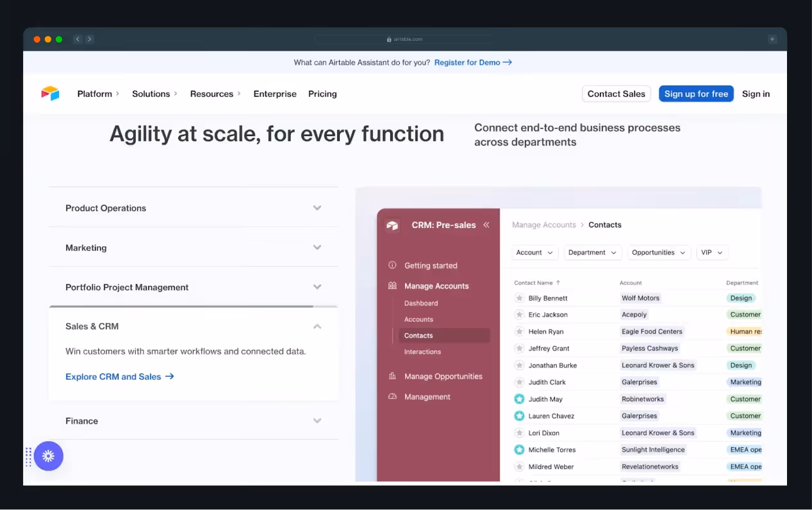
Task: Select Dashboard in CRM sidebar
Action: click(x=421, y=303)
